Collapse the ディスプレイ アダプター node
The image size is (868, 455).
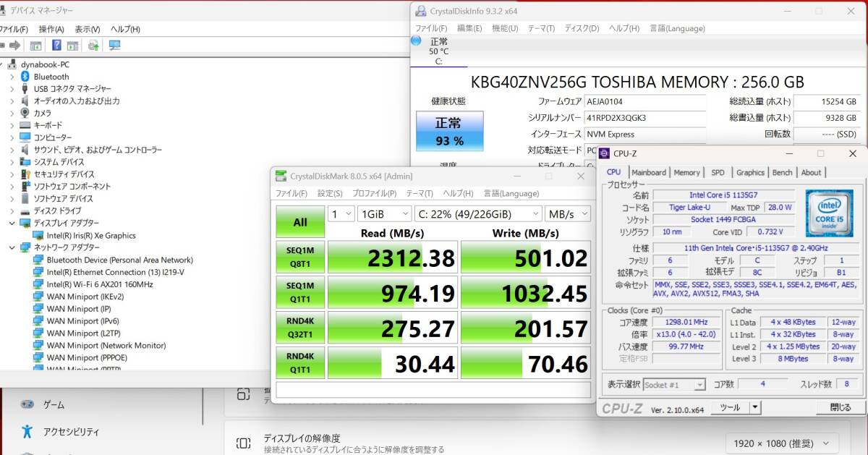[x=12, y=223]
